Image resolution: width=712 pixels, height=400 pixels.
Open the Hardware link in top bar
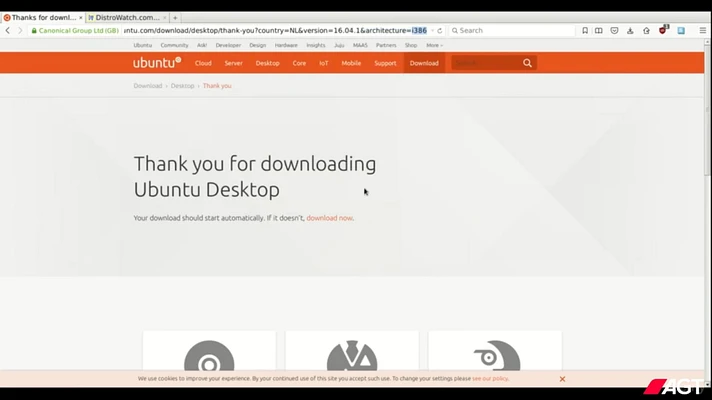286,45
